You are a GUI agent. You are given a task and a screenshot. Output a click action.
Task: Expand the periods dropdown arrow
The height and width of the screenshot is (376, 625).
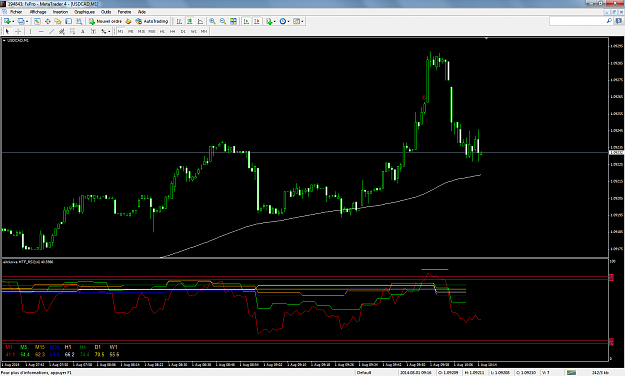[x=288, y=22]
